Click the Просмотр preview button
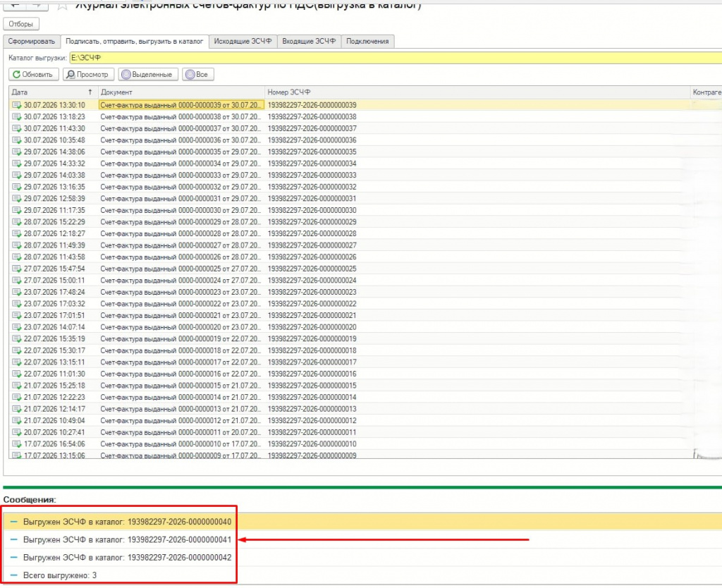The height and width of the screenshot is (588, 722). (88, 75)
